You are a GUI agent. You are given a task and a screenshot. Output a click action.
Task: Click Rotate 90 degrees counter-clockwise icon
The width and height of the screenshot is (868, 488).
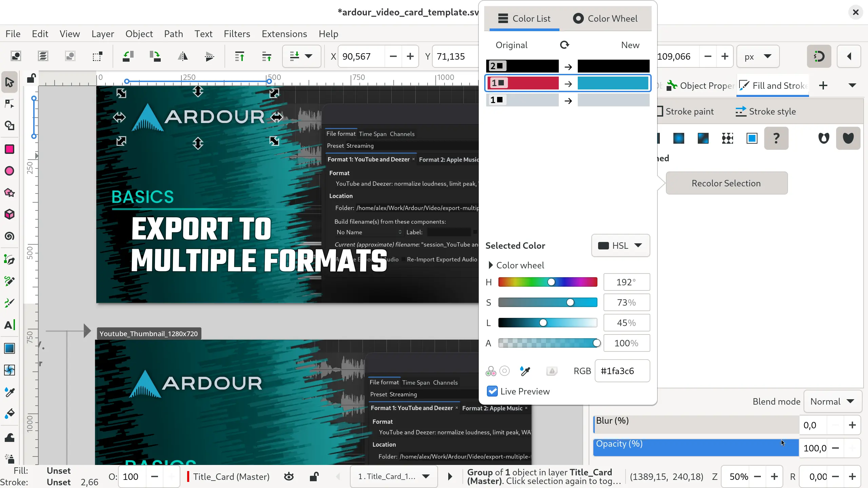(128, 56)
